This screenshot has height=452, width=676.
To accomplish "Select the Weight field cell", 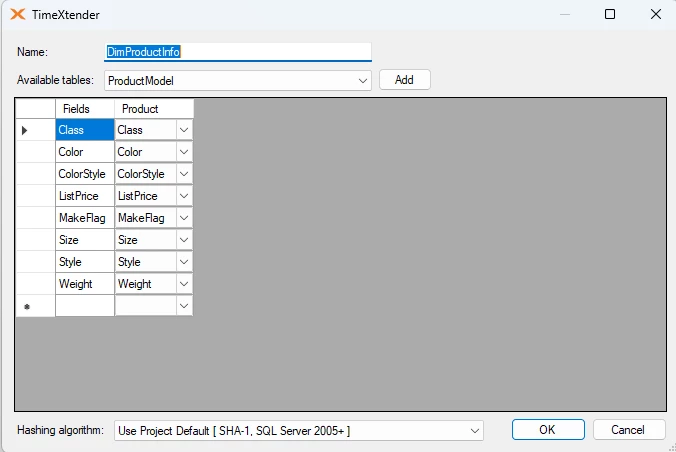I will click(85, 284).
